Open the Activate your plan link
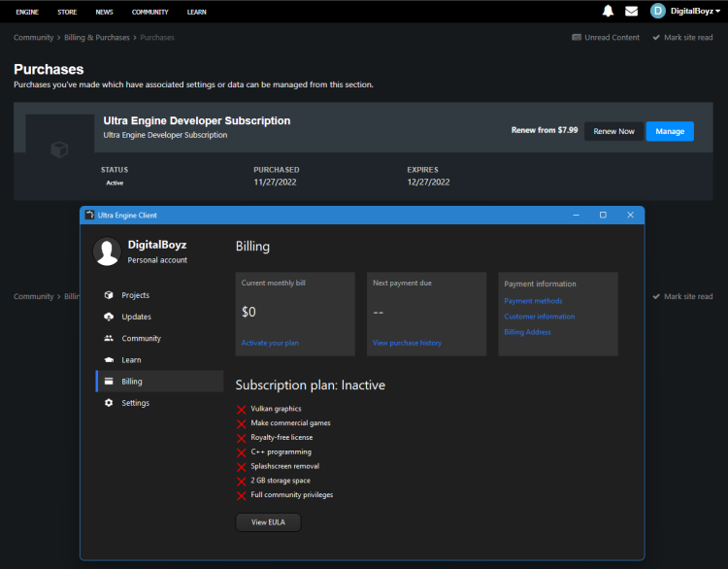728x569 pixels. pos(270,343)
